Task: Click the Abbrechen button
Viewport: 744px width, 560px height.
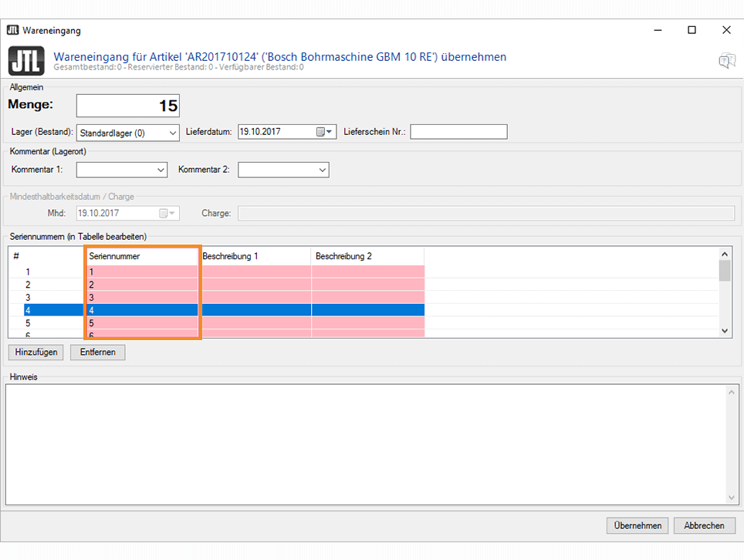Action: coord(704,525)
